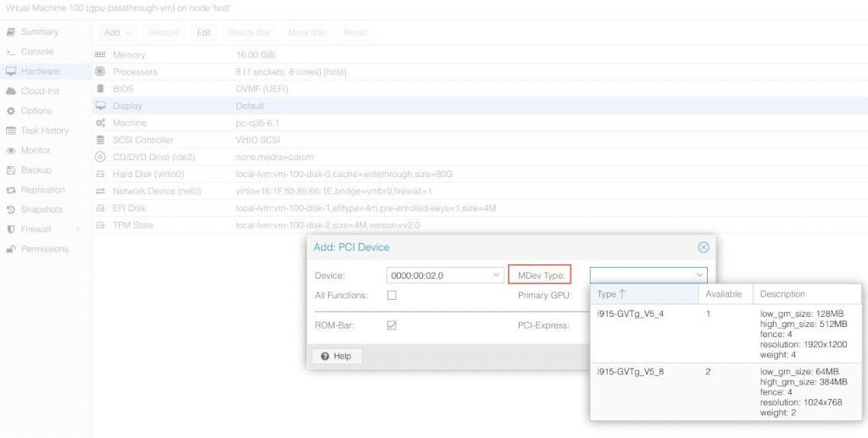This screenshot has height=438, width=868.
Task: Click the Options gear icon
Action: click(11, 111)
